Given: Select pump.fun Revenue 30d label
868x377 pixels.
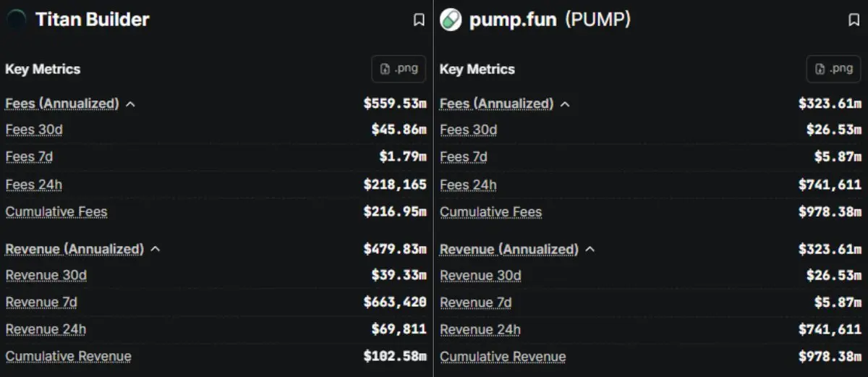Looking at the screenshot, I should [x=480, y=276].
